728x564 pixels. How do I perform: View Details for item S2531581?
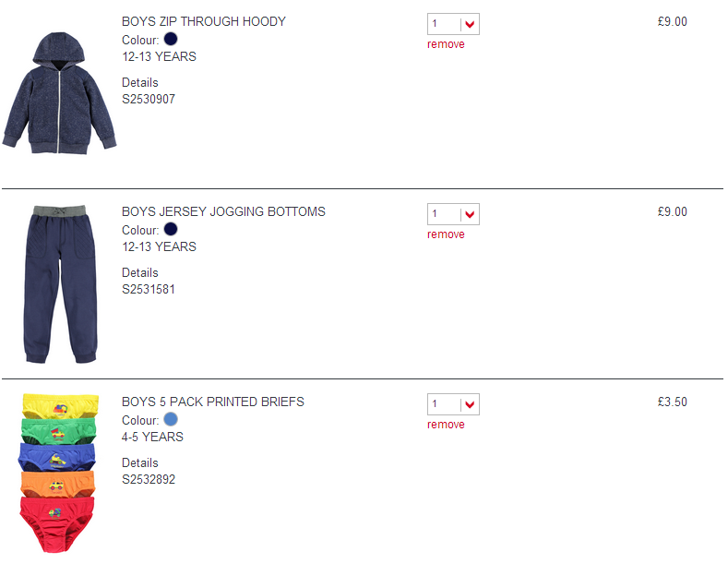(139, 272)
